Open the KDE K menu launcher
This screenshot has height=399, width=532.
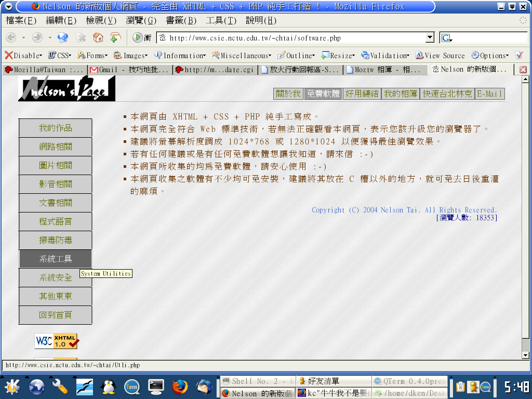point(12,387)
